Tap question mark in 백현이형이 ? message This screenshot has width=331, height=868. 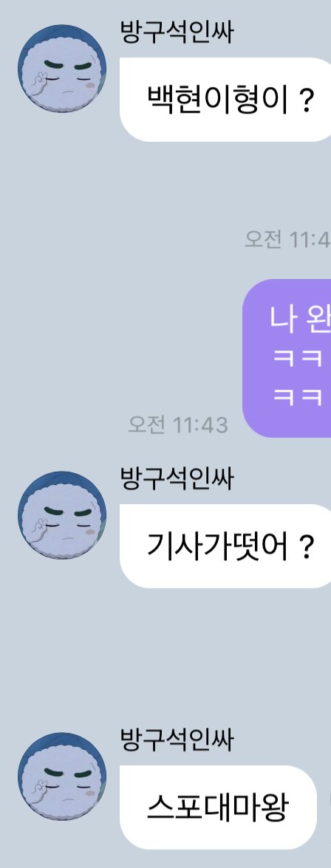point(306,101)
